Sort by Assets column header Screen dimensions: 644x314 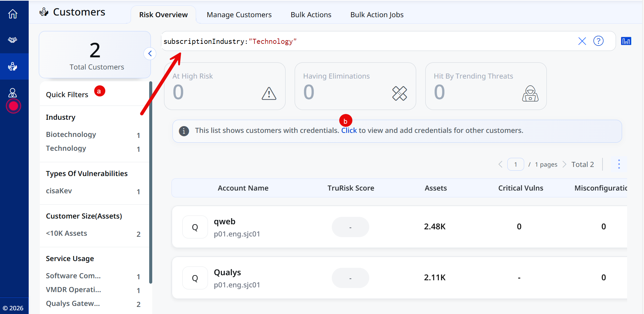click(x=435, y=188)
